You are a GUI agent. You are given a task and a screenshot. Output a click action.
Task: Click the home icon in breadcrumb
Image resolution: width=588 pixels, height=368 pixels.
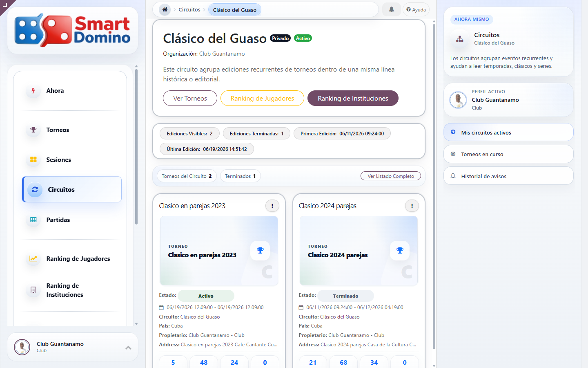coord(165,9)
